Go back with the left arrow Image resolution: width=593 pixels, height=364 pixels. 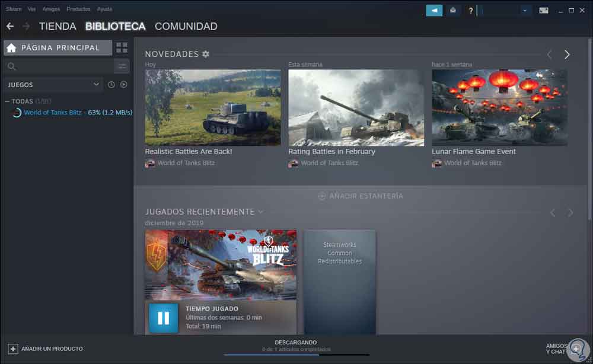pos(10,26)
